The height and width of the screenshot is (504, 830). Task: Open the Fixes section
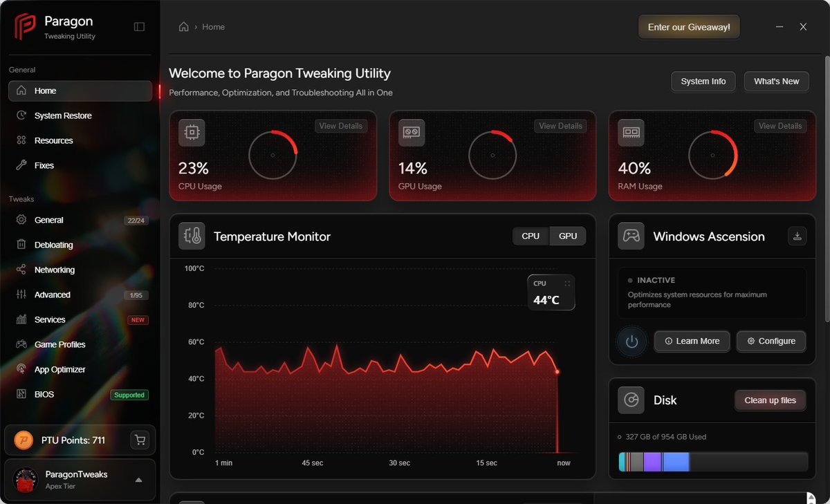coord(80,165)
